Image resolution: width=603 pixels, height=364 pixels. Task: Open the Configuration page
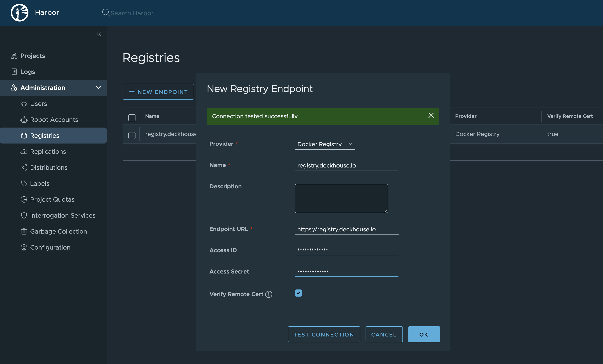[50, 247]
